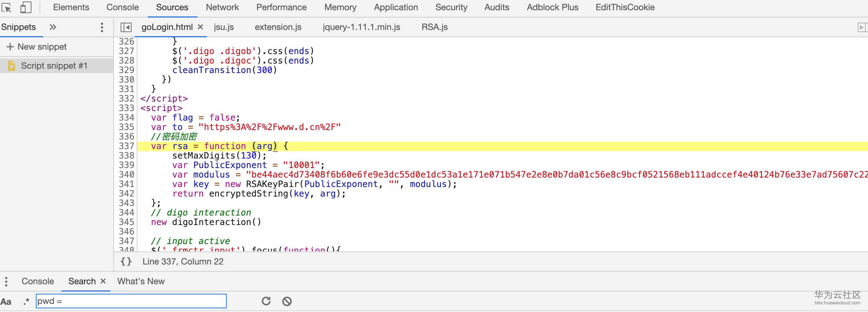Open the Snippets pane three-dot menu
868x312 pixels.
click(102, 27)
